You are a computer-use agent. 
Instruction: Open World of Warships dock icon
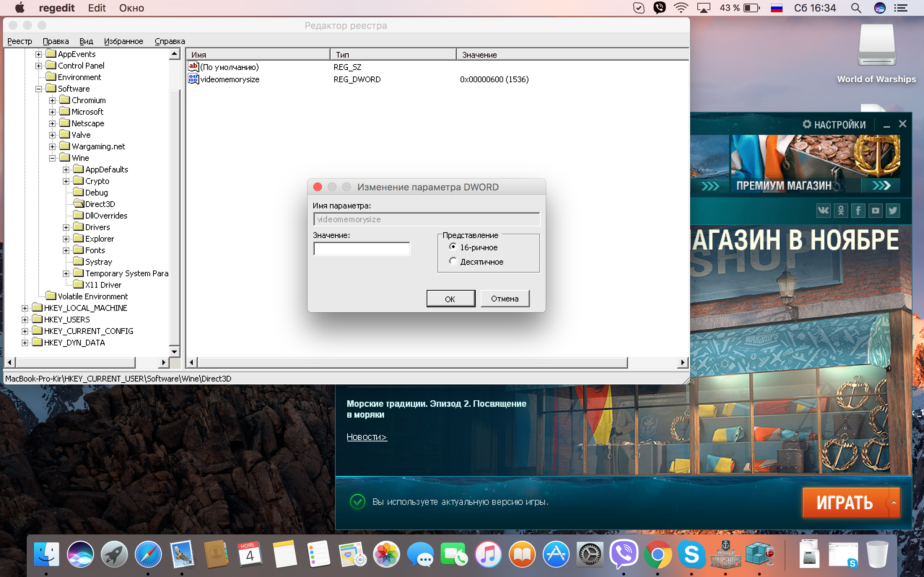click(x=725, y=554)
